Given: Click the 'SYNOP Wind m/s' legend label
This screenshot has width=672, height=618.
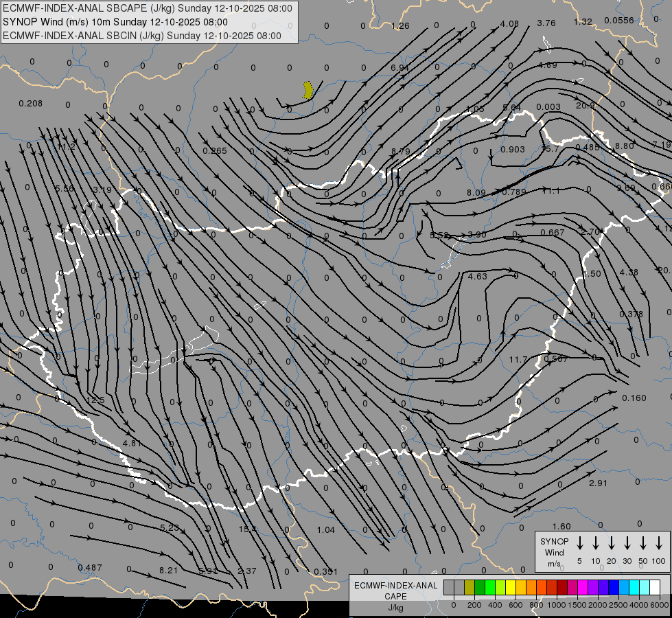Looking at the screenshot, I should tap(554, 552).
